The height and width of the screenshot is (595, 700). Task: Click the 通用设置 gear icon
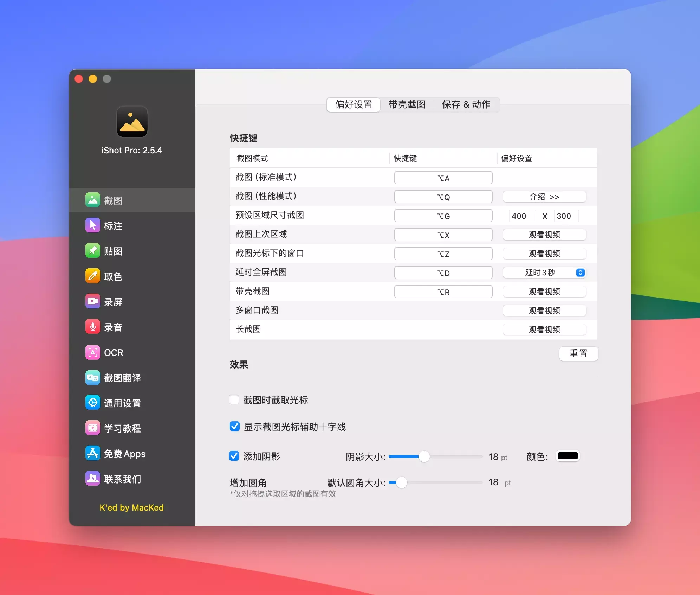[93, 403]
